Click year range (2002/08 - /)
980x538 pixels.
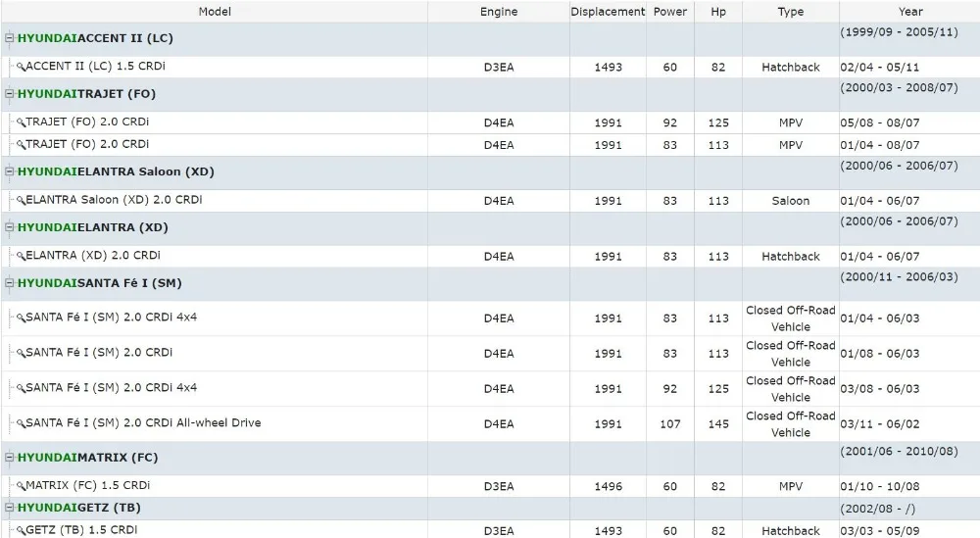[x=877, y=509]
